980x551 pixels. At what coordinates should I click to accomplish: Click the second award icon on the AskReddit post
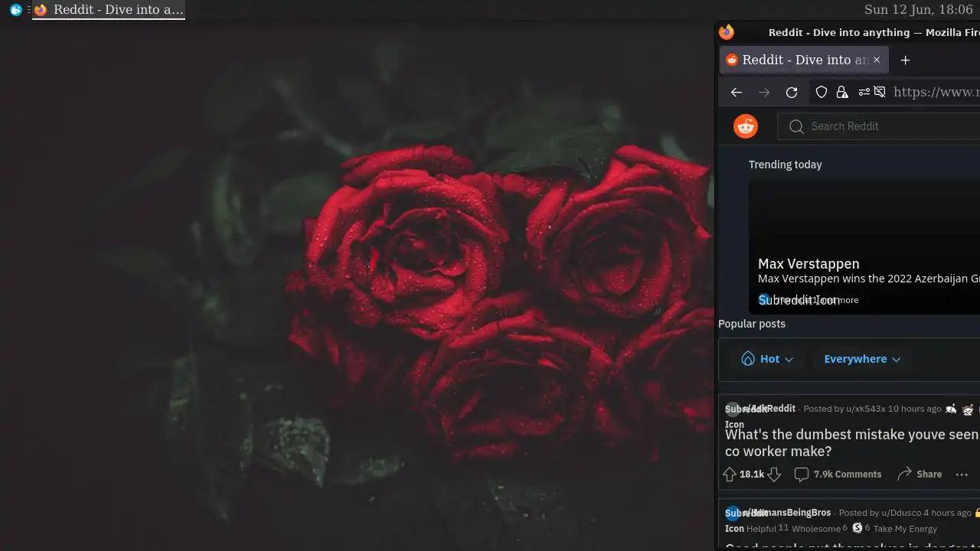pos(968,409)
